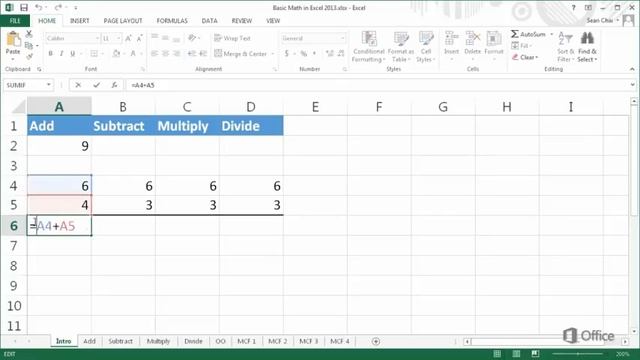Open Format as Table gallery
640x360 pixels.
tap(401, 47)
